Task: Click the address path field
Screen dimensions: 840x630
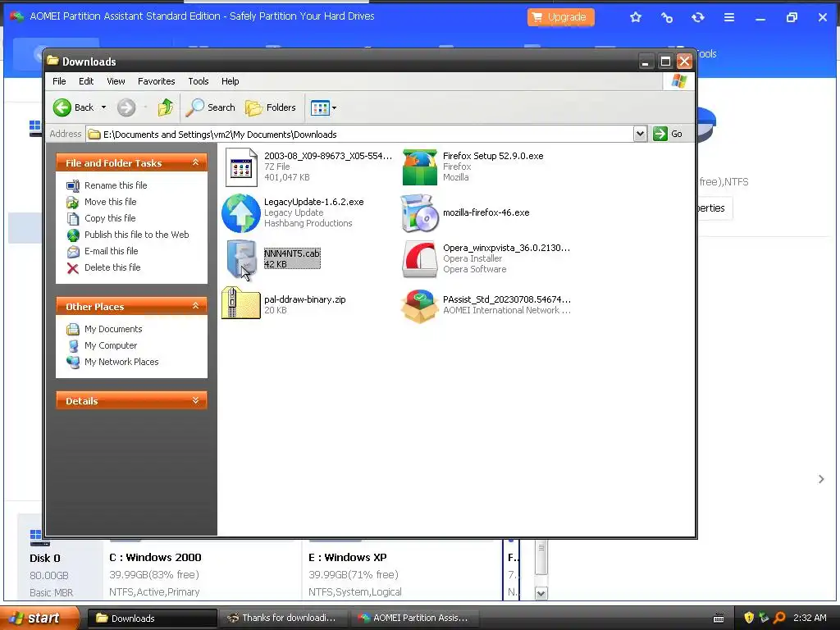Action: [x=359, y=134]
